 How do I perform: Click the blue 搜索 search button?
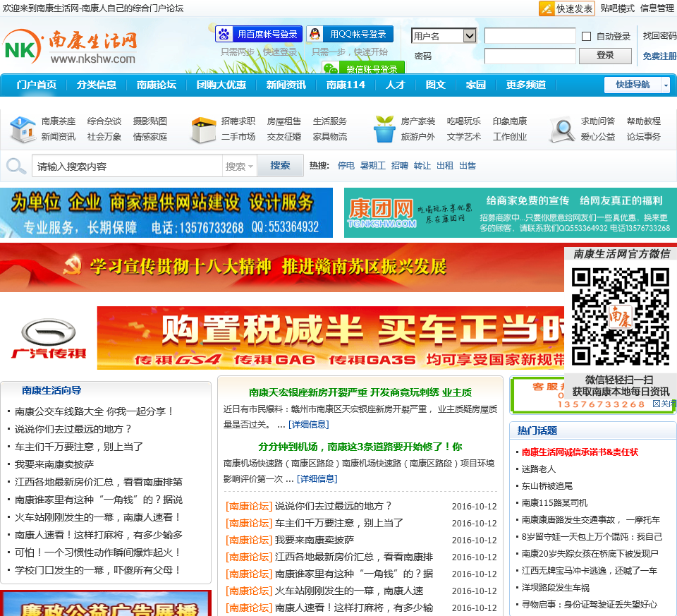tap(280, 166)
